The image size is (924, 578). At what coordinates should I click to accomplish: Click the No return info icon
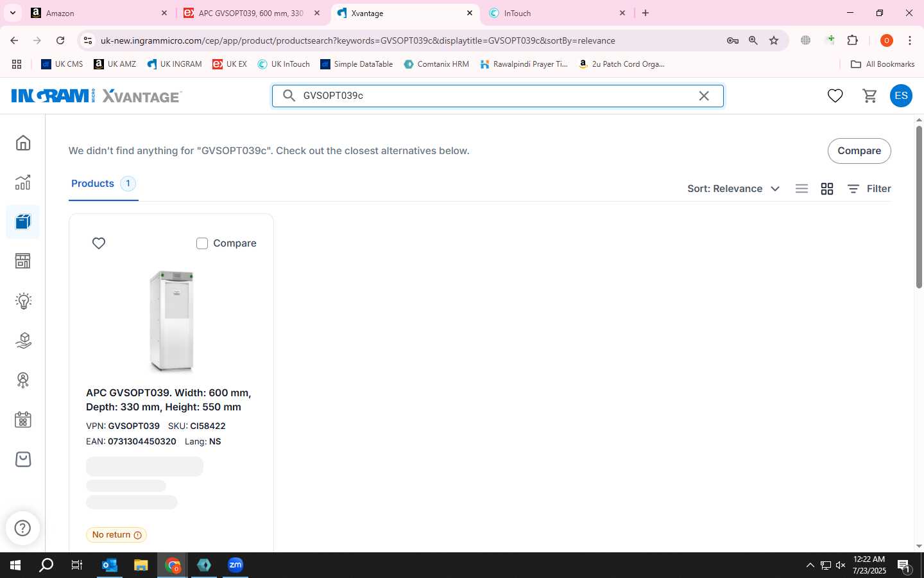click(x=137, y=535)
